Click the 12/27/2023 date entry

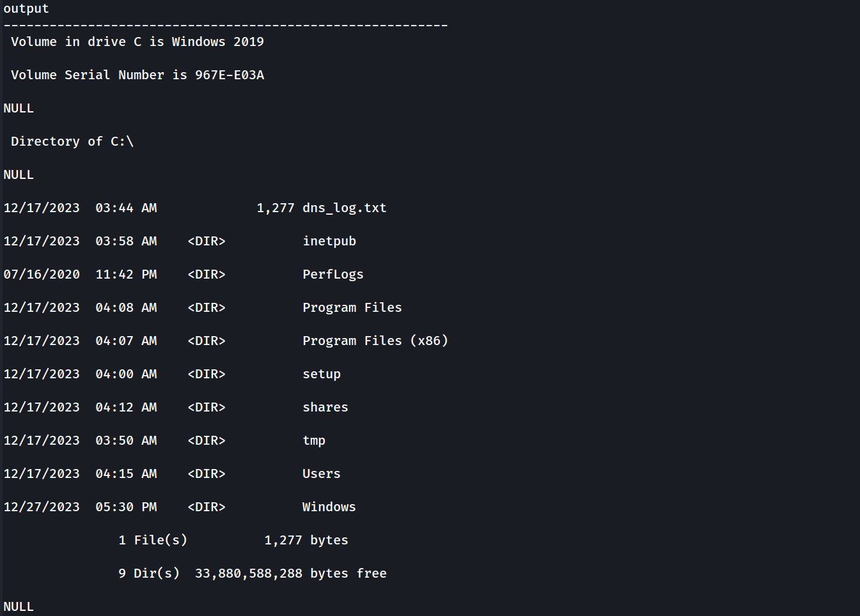coord(42,507)
